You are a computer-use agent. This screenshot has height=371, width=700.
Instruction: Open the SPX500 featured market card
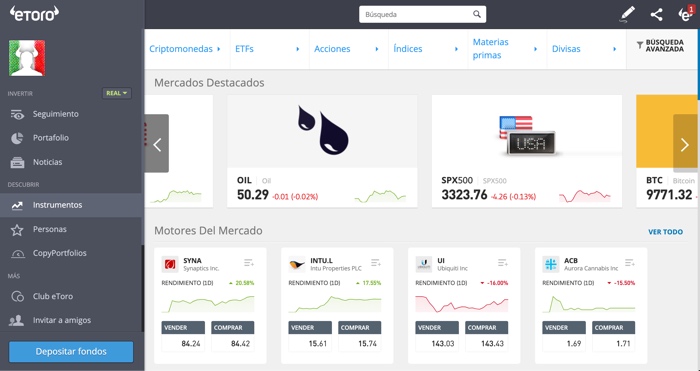[527, 151]
